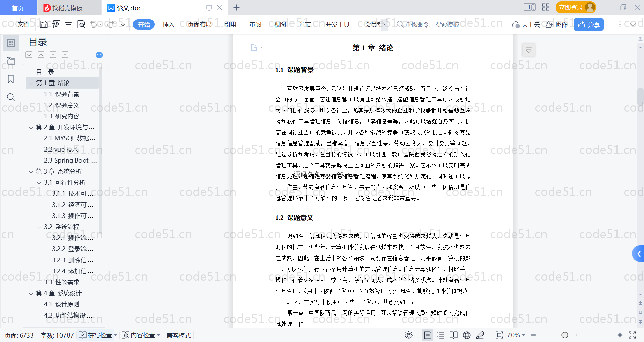This screenshot has height=342, width=644.
Task: Click the undo arrow icon
Action: pos(94,24)
